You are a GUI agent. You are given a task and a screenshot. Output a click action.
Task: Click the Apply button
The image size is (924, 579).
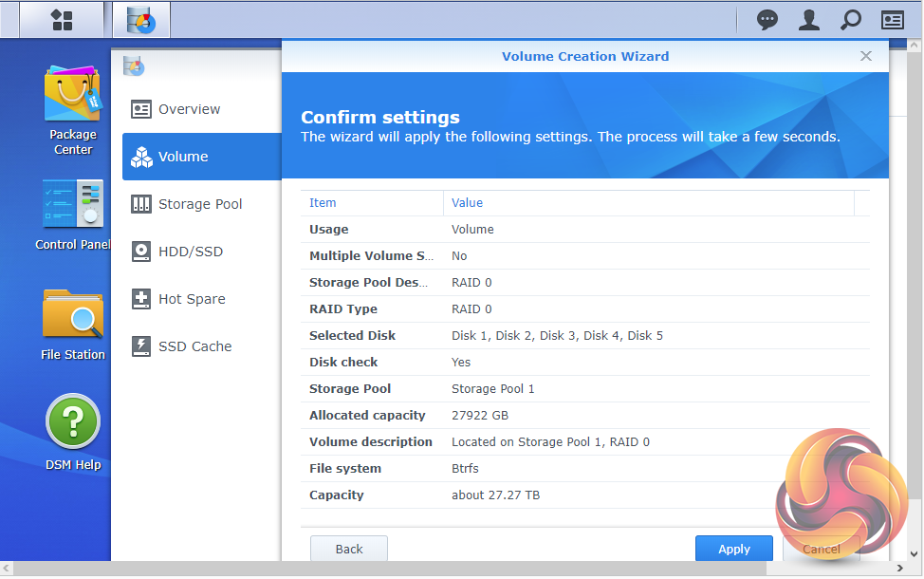[x=733, y=549]
